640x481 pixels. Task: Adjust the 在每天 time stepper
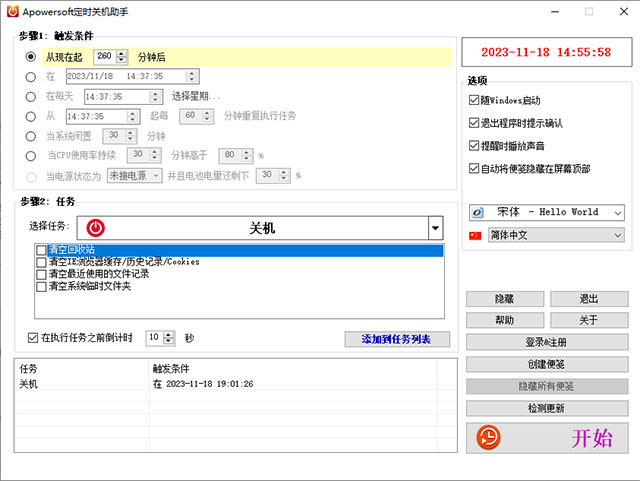(155, 97)
